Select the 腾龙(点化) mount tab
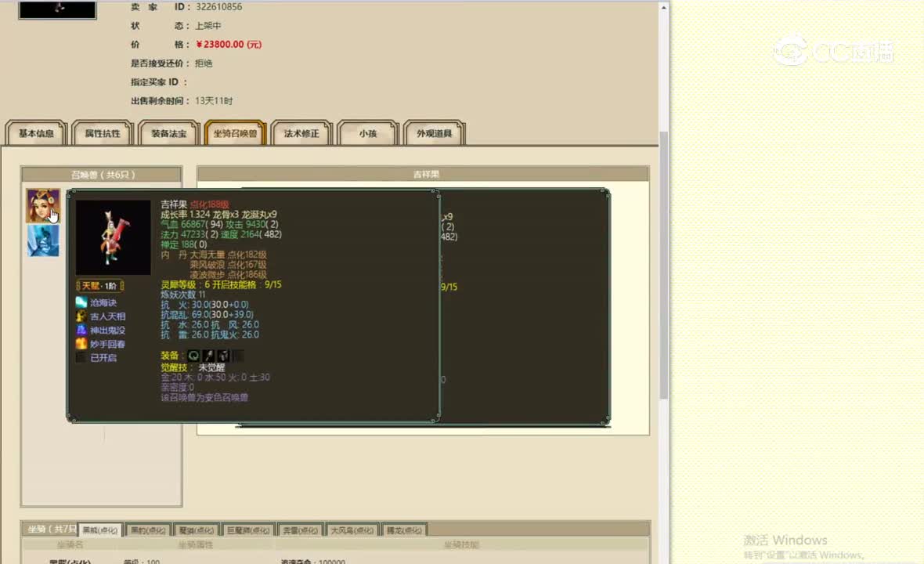The image size is (924, 564). coord(404,530)
